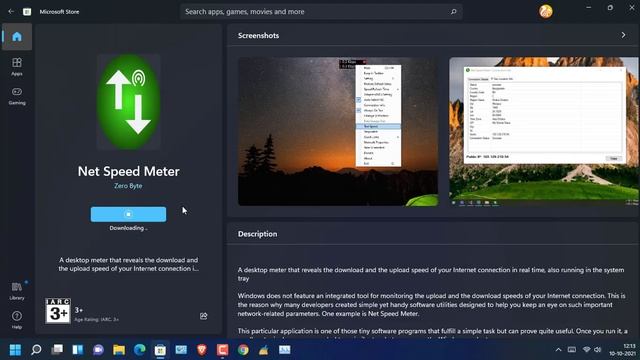This screenshot has height=360, width=640.
Task: Click the 'Downloading ..' status text
Action: (128, 228)
